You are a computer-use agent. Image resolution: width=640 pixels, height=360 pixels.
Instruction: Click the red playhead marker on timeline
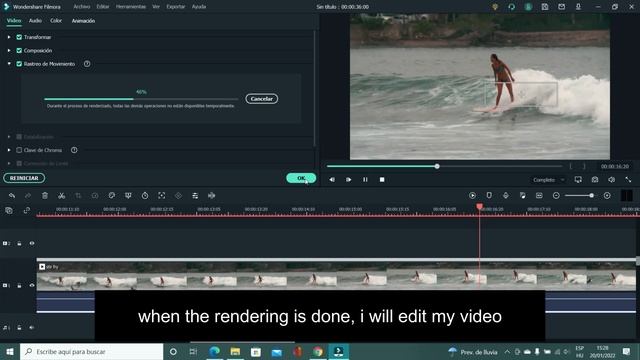coord(480,207)
